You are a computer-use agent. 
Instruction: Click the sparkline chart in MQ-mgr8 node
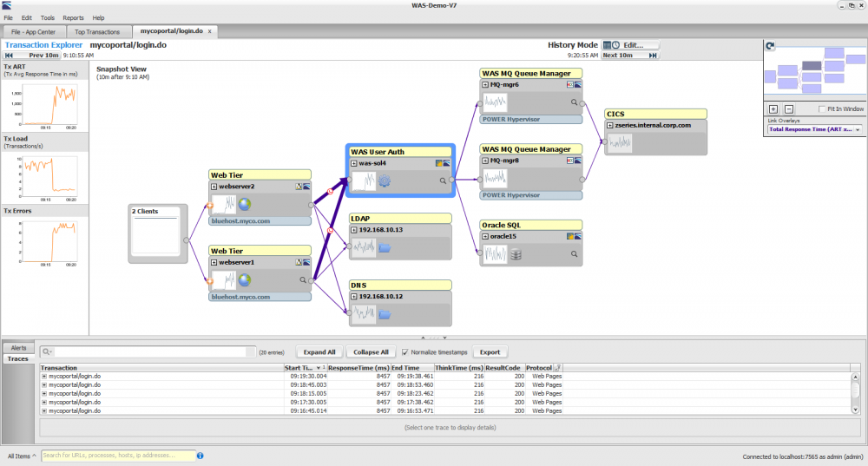[495, 178]
